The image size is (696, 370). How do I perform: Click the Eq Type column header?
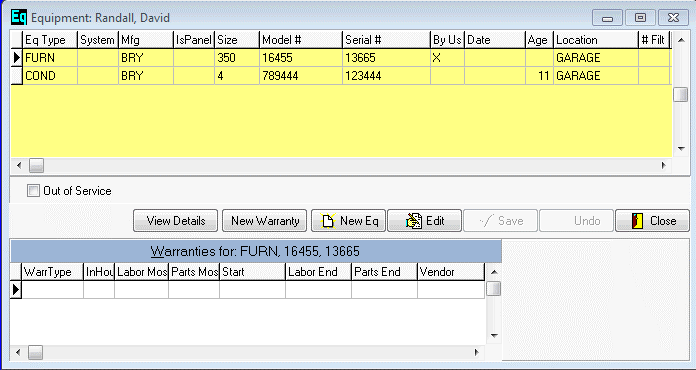(x=50, y=40)
